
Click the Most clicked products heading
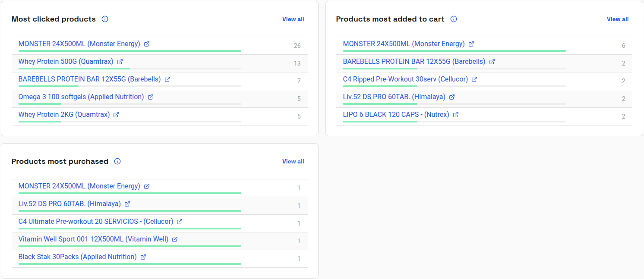click(x=54, y=19)
